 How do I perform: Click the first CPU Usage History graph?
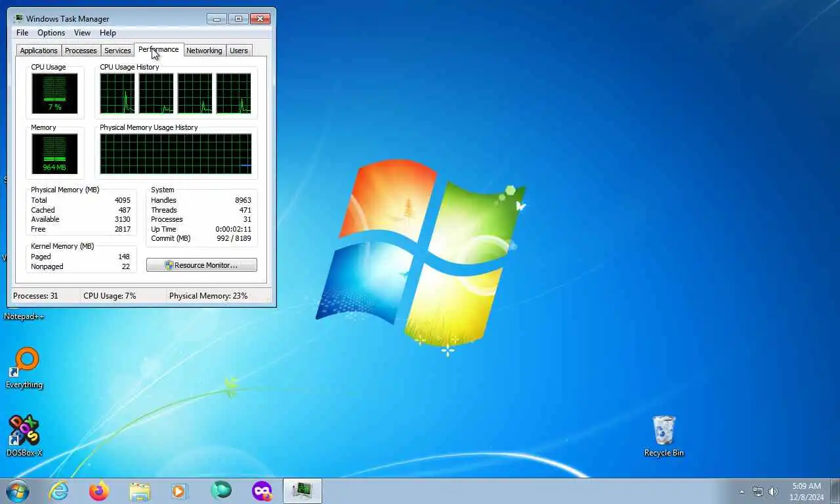click(x=117, y=93)
